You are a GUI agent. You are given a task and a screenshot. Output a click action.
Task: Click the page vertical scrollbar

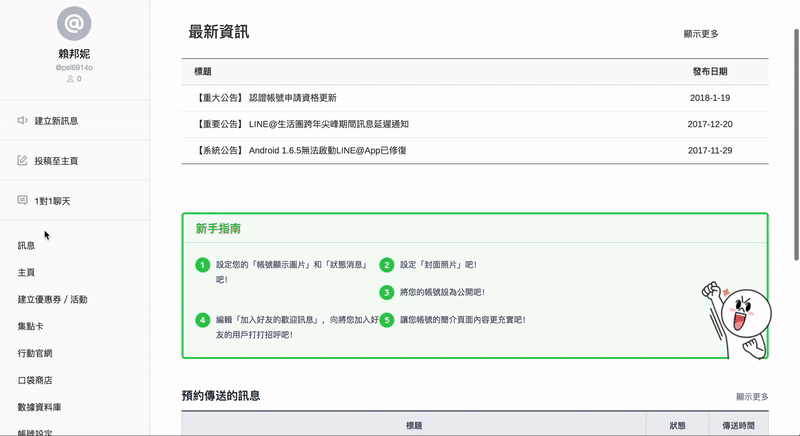coord(796,145)
